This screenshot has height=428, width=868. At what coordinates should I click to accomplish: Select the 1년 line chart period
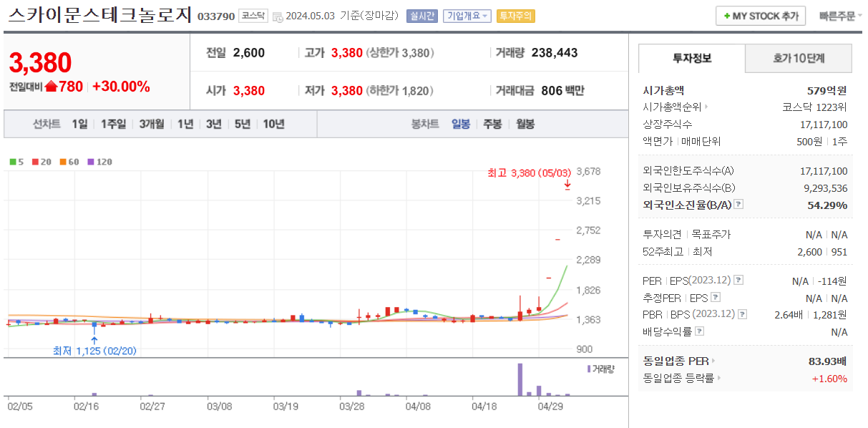185,124
